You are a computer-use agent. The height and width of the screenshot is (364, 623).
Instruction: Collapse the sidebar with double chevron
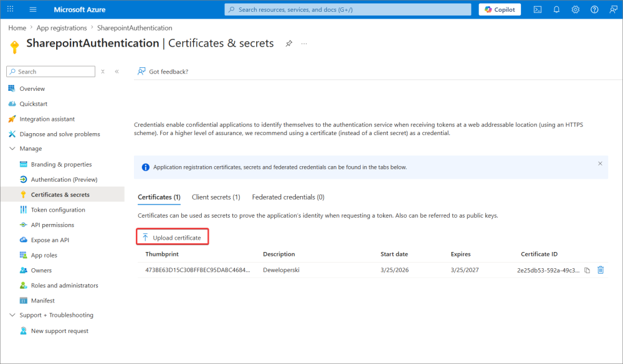[x=117, y=72]
